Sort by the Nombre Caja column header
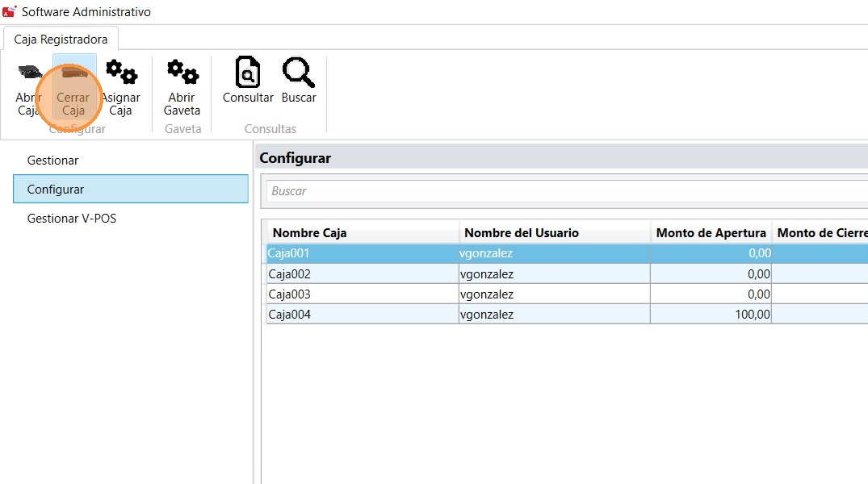 click(309, 233)
